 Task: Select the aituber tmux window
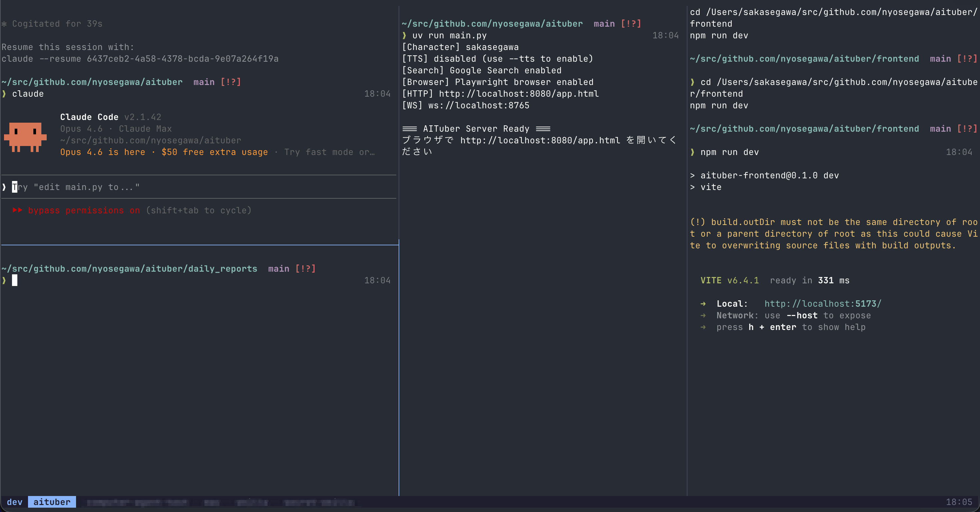pyautogui.click(x=52, y=502)
